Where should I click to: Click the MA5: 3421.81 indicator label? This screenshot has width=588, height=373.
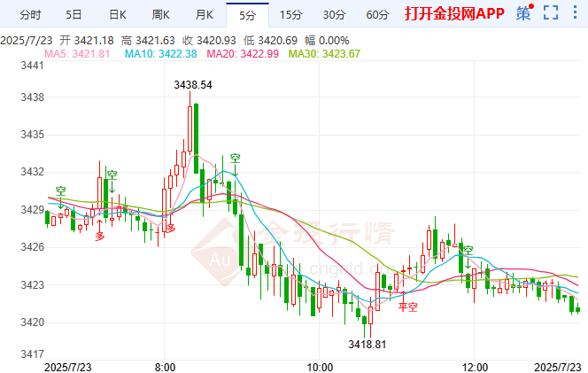[77, 54]
